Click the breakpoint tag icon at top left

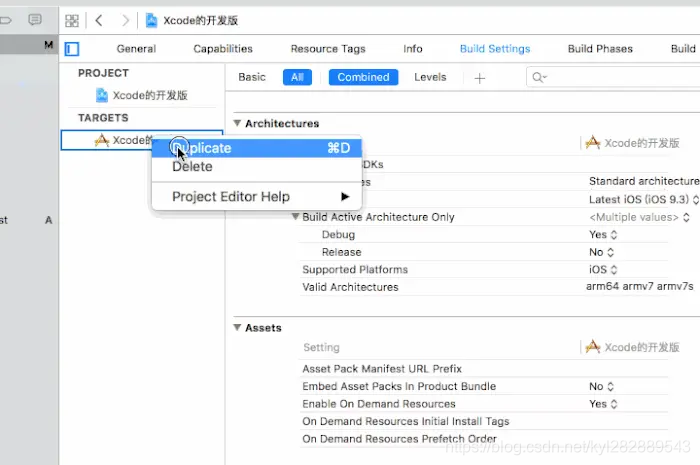click(x=5, y=20)
